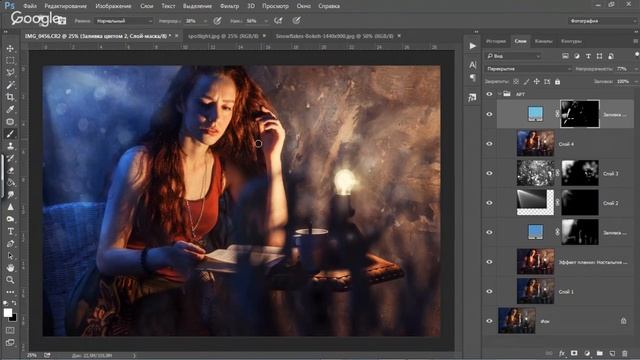640x360 pixels.
Task: Open layer blend mode dropdown Перекрытие
Action: 529,69
